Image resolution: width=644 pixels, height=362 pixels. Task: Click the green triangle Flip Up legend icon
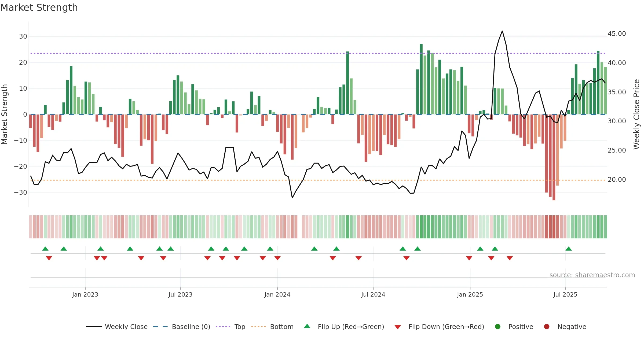(x=307, y=326)
